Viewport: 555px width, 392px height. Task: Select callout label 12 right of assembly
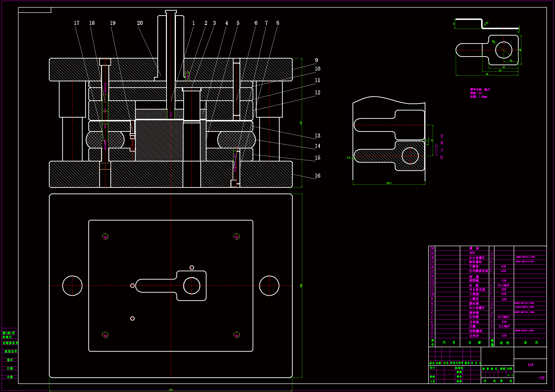(x=317, y=92)
